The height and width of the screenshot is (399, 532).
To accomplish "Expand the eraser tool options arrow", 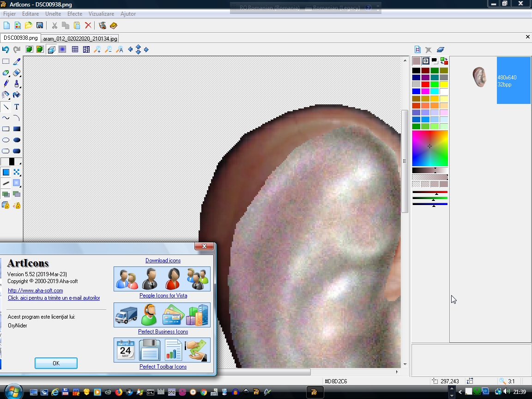I will point(20,76).
